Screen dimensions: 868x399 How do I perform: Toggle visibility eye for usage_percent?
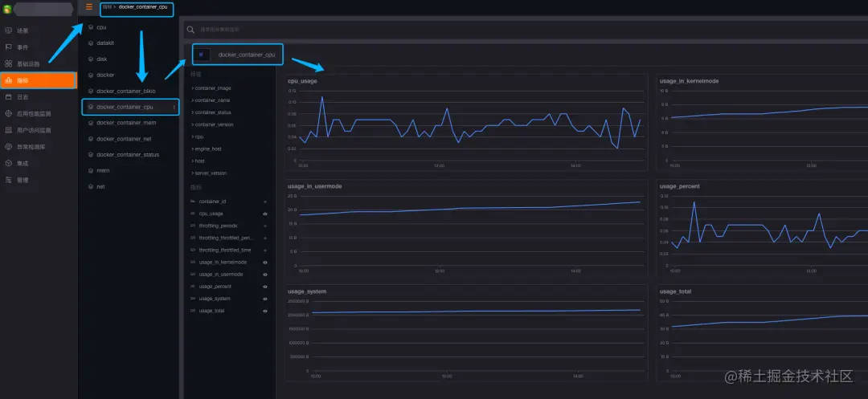tap(265, 287)
